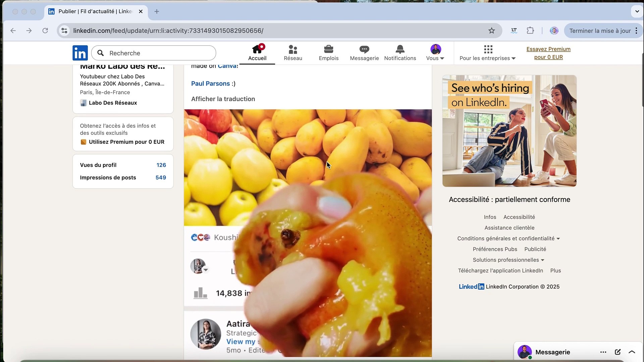The image size is (644, 362).
Task: Open the Messagerie chat icon in navigation
Action: [x=364, y=50]
